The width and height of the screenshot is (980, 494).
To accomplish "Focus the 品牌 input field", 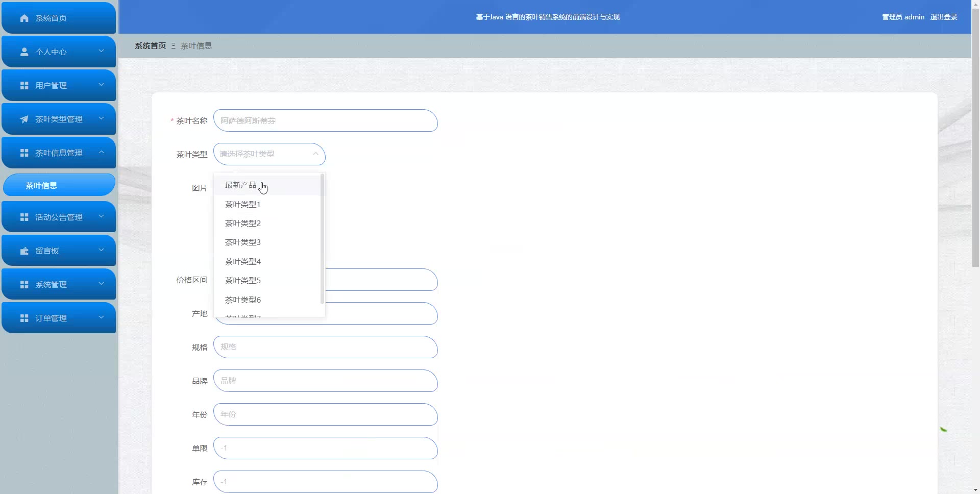I will (326, 381).
